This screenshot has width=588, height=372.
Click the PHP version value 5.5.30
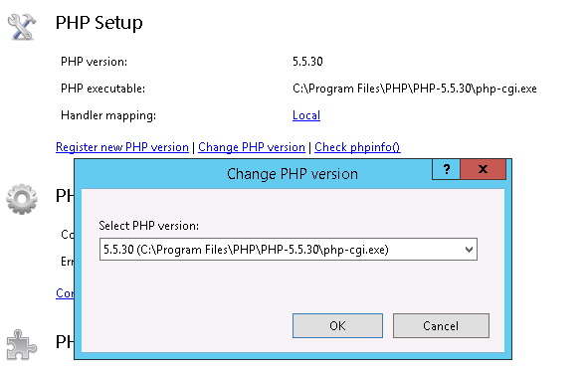coord(307,62)
